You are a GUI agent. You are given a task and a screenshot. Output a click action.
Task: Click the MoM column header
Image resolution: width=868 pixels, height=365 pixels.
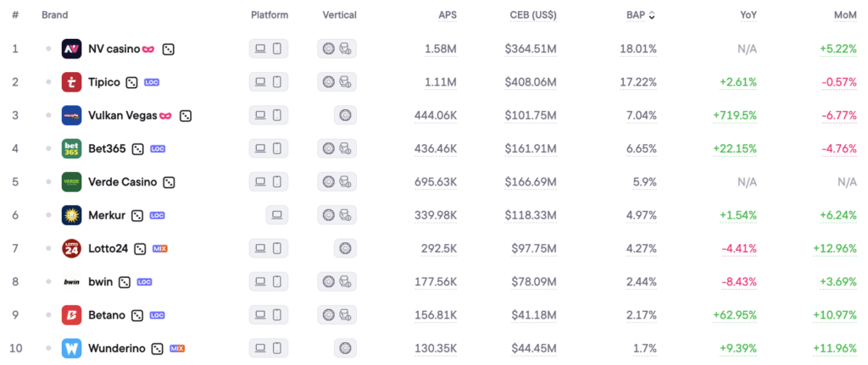coord(844,15)
